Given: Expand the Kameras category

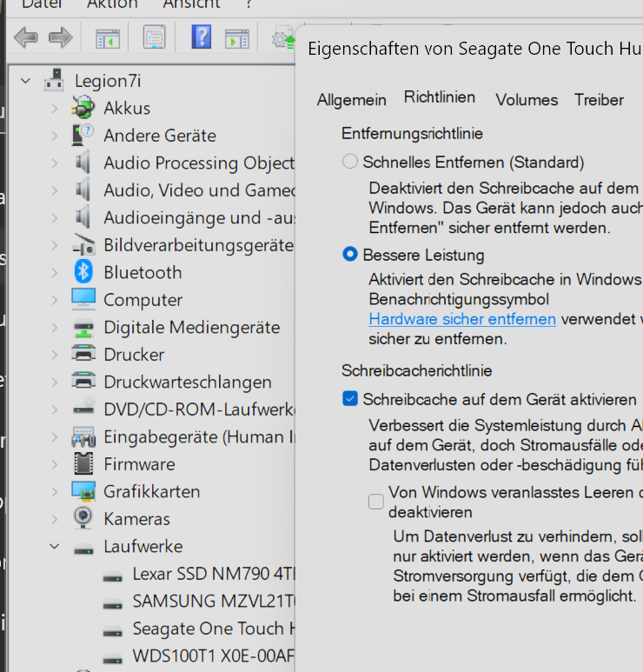Looking at the screenshot, I should pos(55,519).
